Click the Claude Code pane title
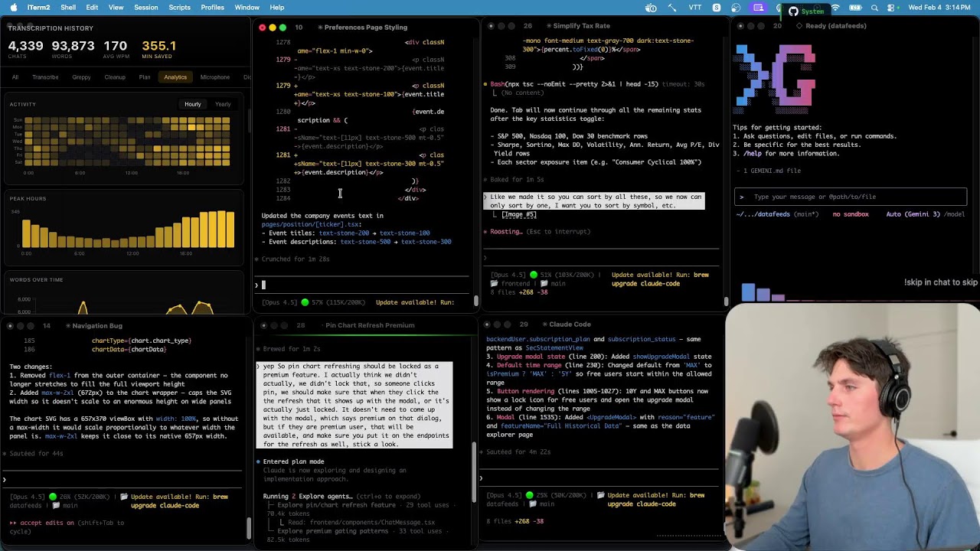The height and width of the screenshot is (551, 980). (x=570, y=324)
